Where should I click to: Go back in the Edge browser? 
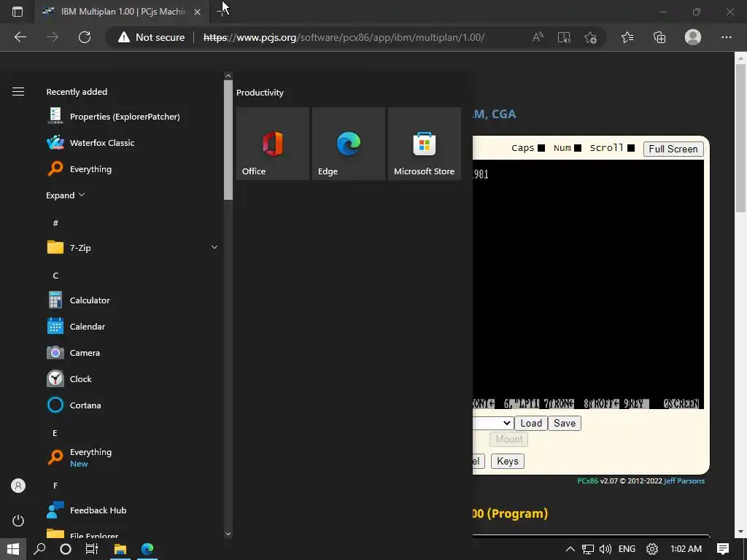[x=20, y=37]
